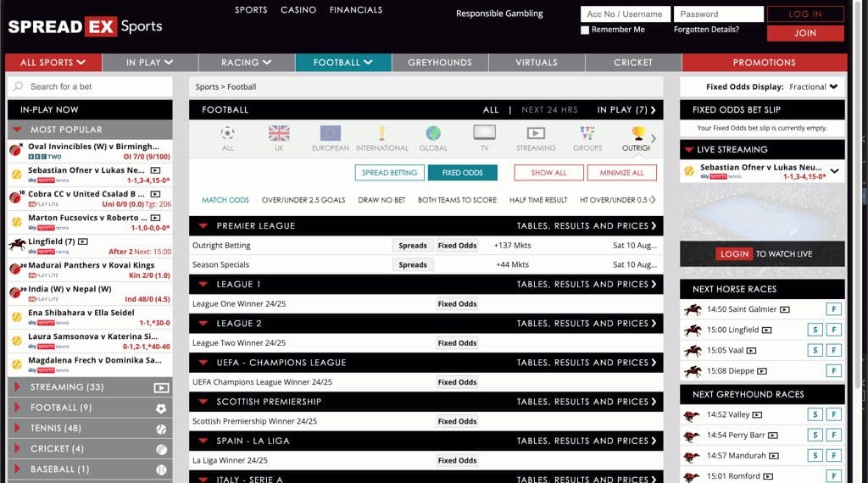868x483 pixels.
Task: Click stream icon next to Cobra CC match
Action: (156, 194)
